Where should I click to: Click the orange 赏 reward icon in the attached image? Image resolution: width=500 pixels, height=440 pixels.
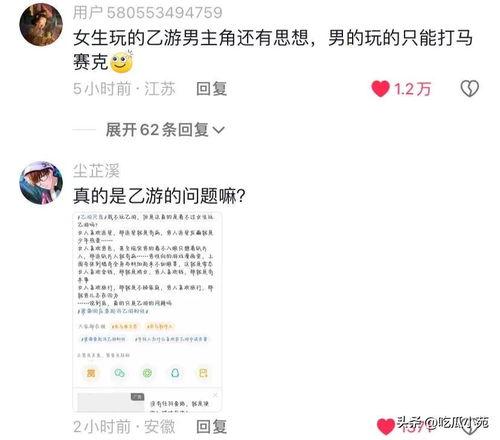(91, 373)
